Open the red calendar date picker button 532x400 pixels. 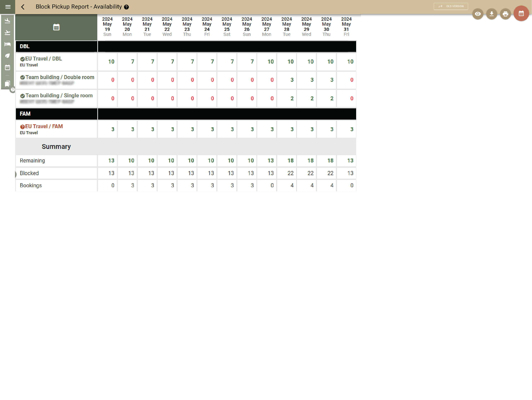coord(521,13)
